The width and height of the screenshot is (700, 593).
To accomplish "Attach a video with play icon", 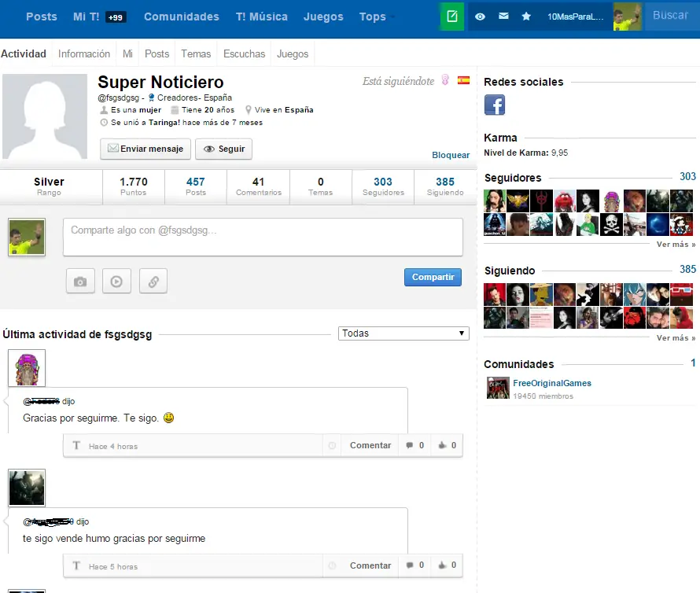I will 116,282.
